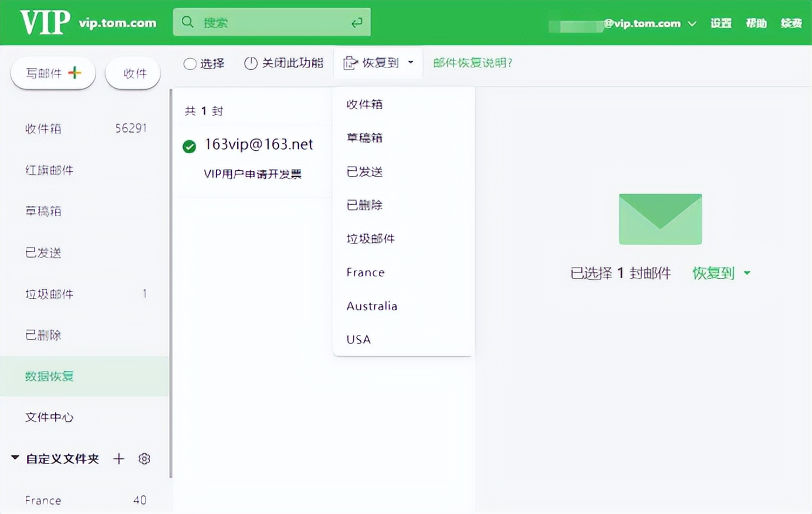Click the compose mail plus icon
Image resolution: width=812 pixels, height=514 pixels.
74,73
